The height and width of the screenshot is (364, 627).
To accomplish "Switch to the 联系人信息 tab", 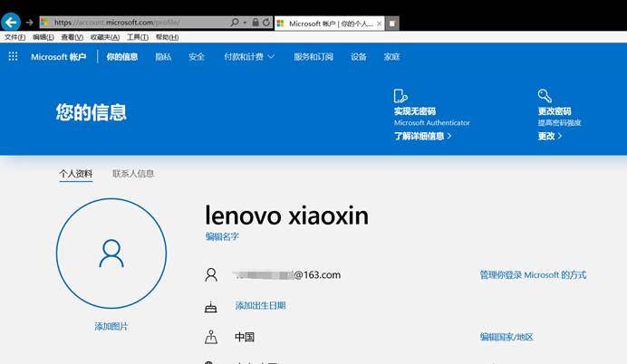I will pyautogui.click(x=133, y=174).
